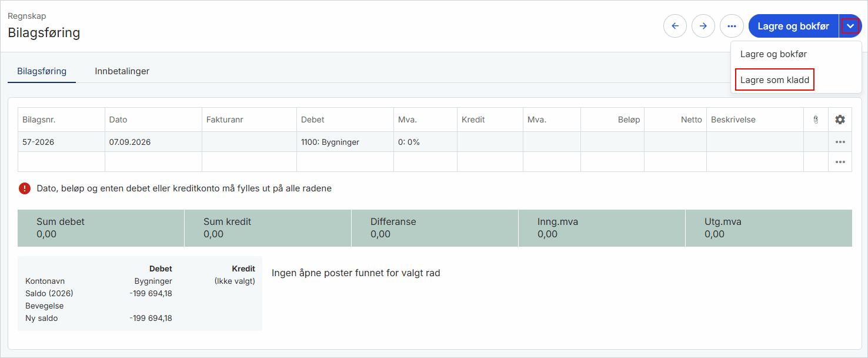Click the 'Utg.mva' summary box
The width and height of the screenshot is (868, 358).
769,228
